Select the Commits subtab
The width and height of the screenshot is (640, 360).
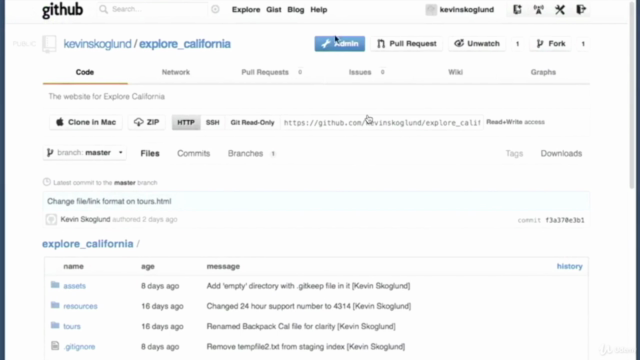click(193, 153)
